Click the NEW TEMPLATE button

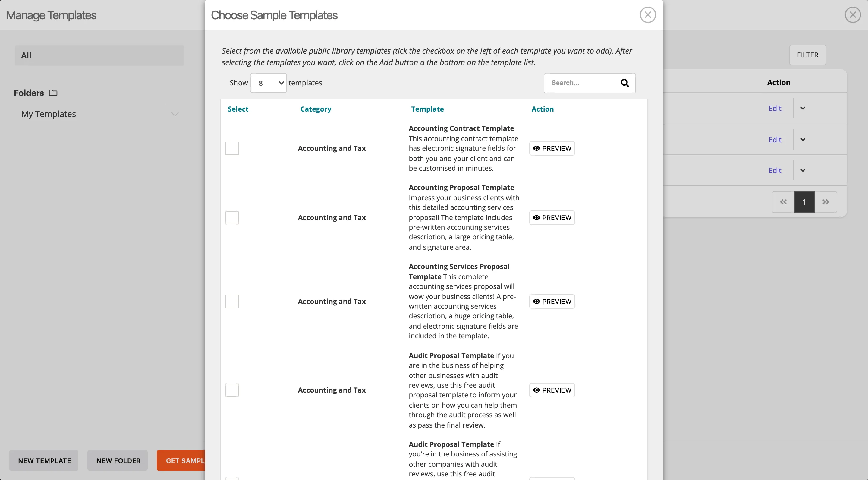click(x=43, y=460)
